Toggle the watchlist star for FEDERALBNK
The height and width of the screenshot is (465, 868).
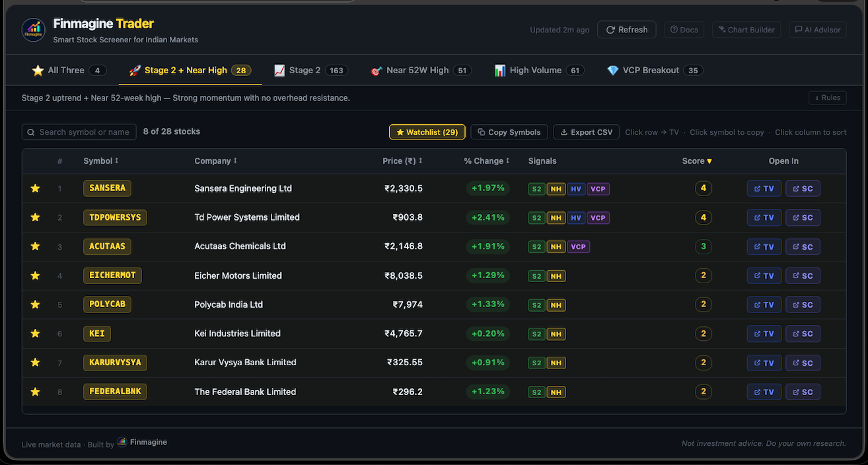tap(35, 391)
